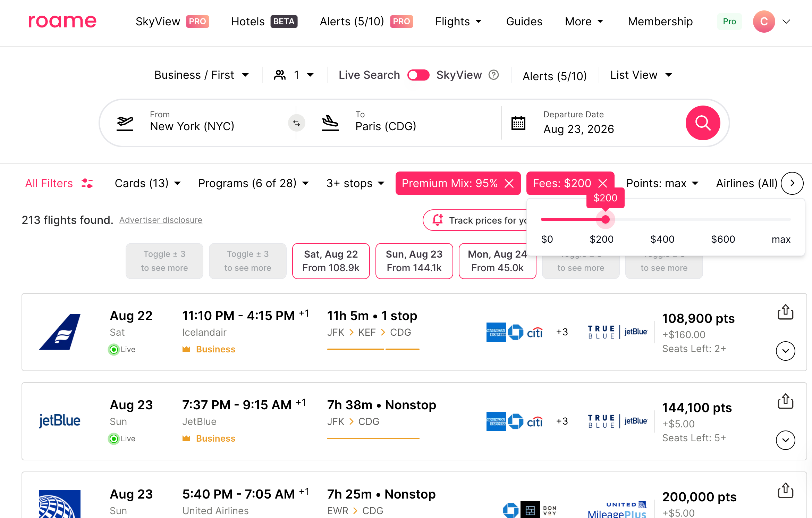Viewport: 812px width, 518px height.
Task: Toggle Live Search to SkyView mode
Action: tap(418, 75)
